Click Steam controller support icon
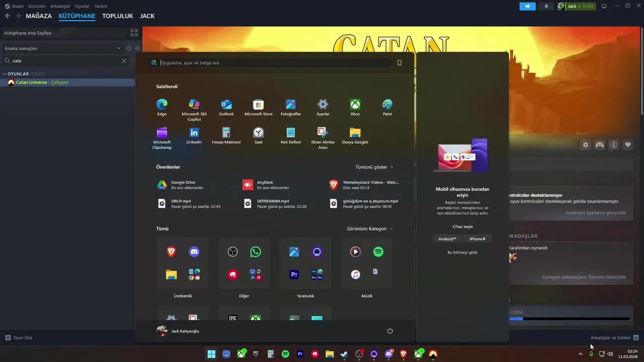 pos(600,145)
